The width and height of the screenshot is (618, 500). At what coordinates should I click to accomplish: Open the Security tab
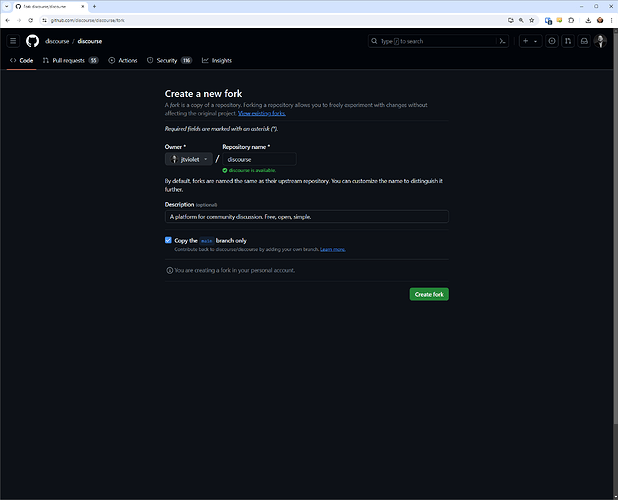169,60
